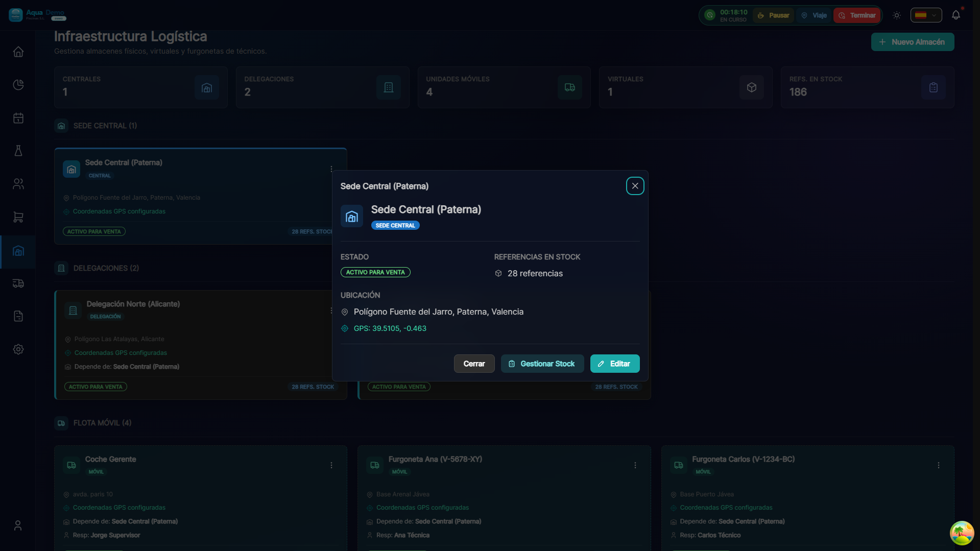This screenshot has width=980, height=551.
Task: Open the document sidebar icon
Action: 18,316
